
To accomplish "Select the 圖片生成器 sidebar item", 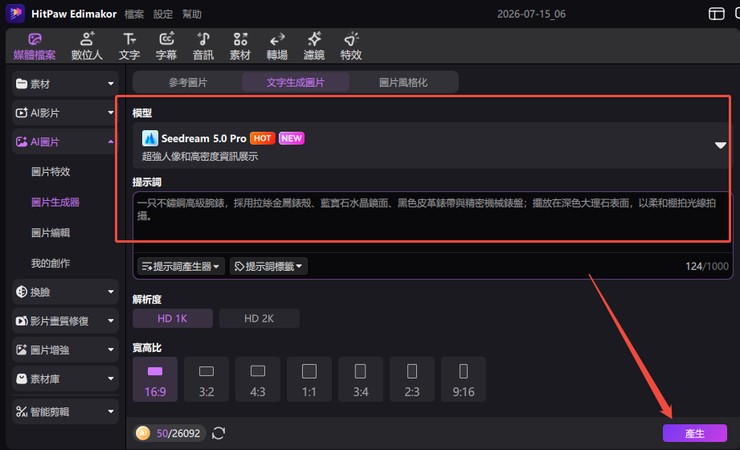I will [55, 202].
